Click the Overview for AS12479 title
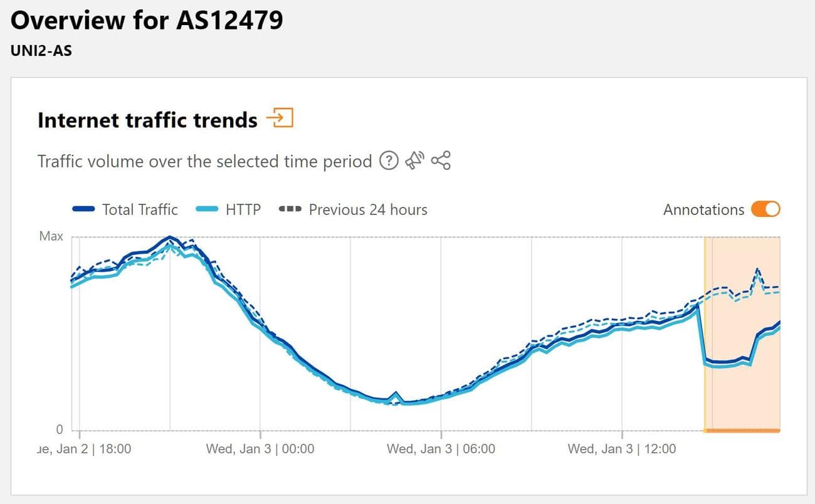The height and width of the screenshot is (504, 815). 147,21
